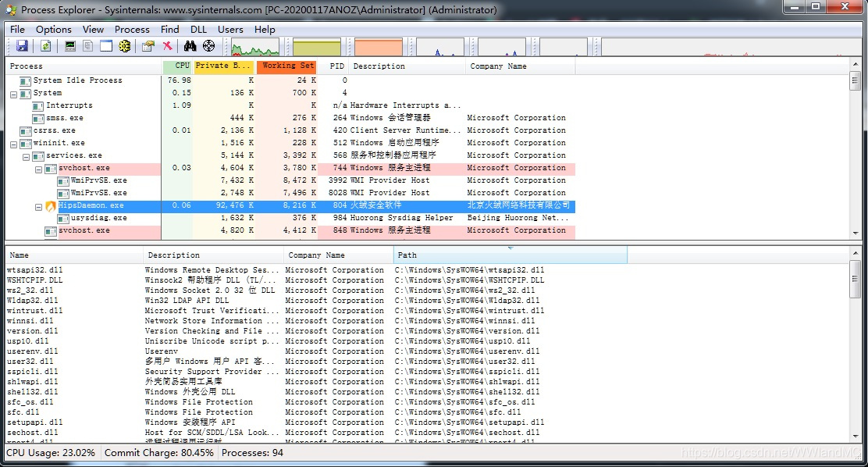Toggle Show Process Tree toolbar icon

pyautogui.click(x=87, y=46)
